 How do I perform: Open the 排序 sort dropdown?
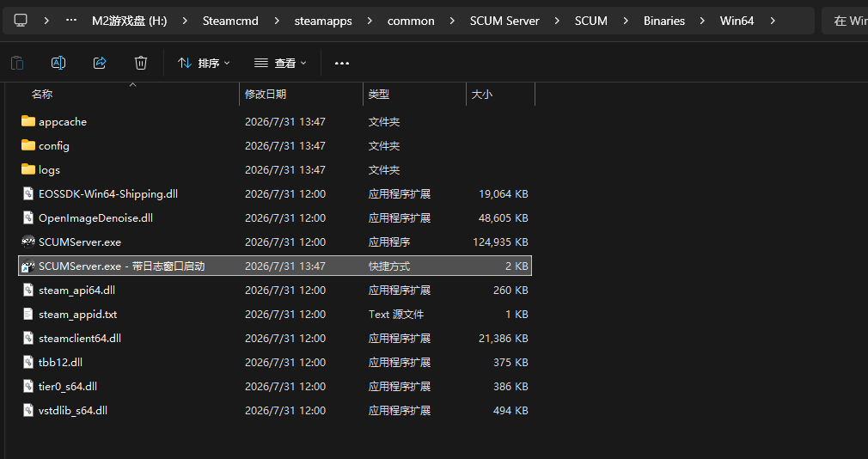(x=204, y=63)
